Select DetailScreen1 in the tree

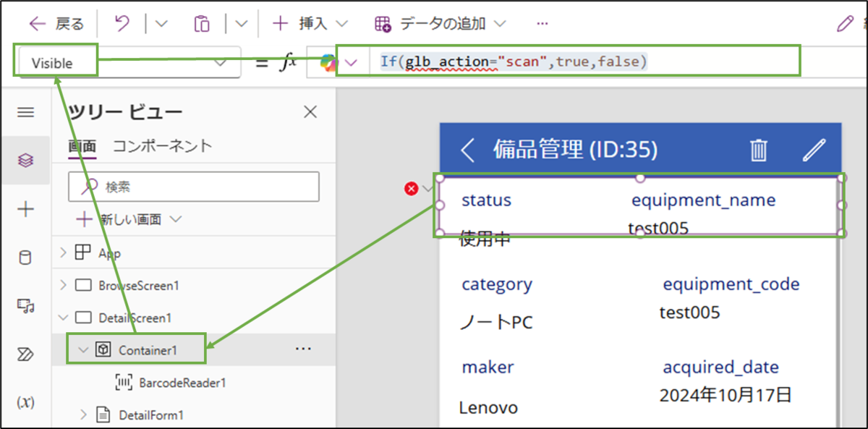coord(135,318)
